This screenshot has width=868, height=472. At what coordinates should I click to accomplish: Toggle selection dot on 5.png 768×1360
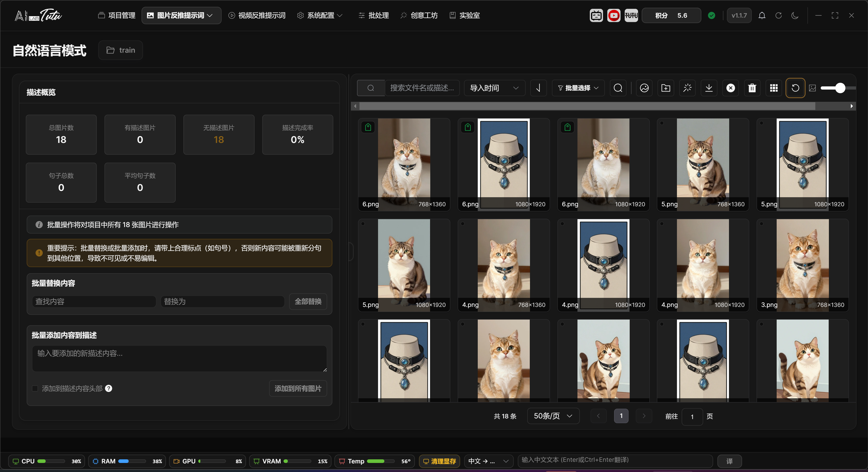coord(662,123)
